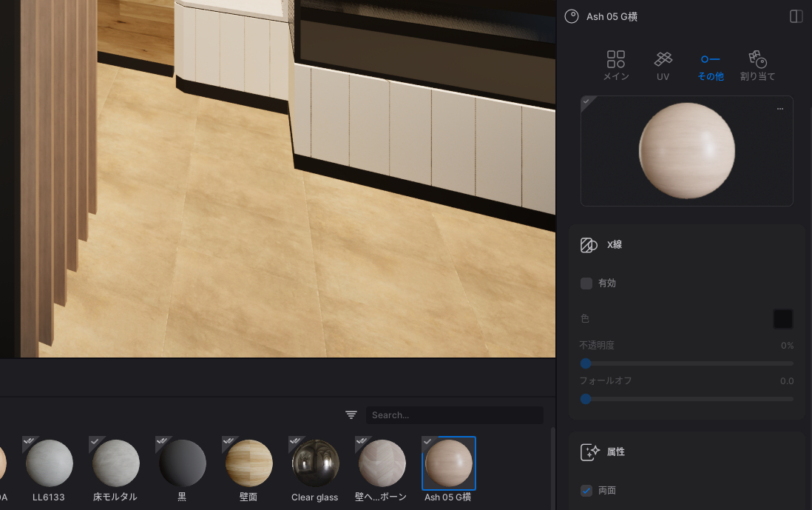Click the Clear glass material label
Viewport: 812px width, 510px height.
pos(314,497)
